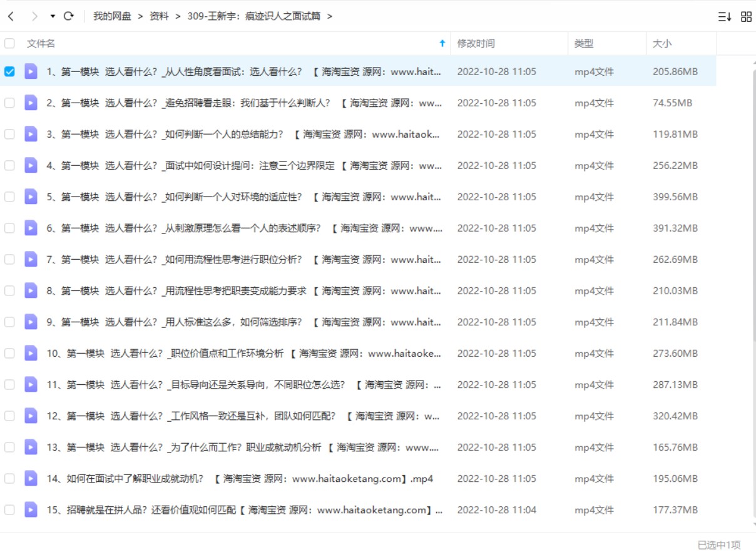Click video icon of file 4、第一模块

pyautogui.click(x=31, y=165)
